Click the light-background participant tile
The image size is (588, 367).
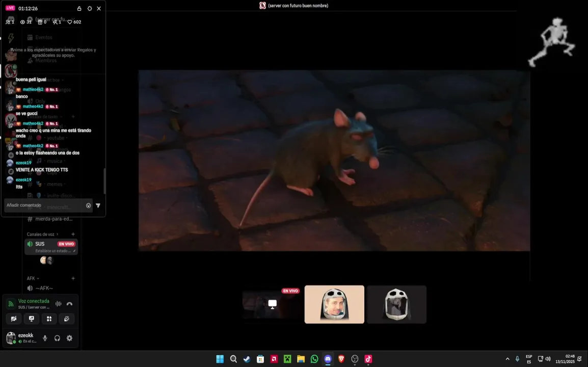(334, 304)
